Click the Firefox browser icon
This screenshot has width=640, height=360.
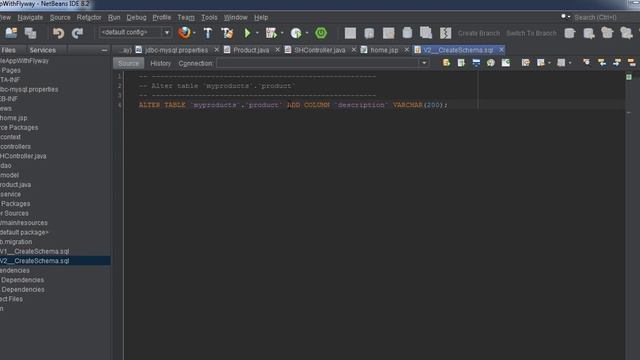click(184, 33)
